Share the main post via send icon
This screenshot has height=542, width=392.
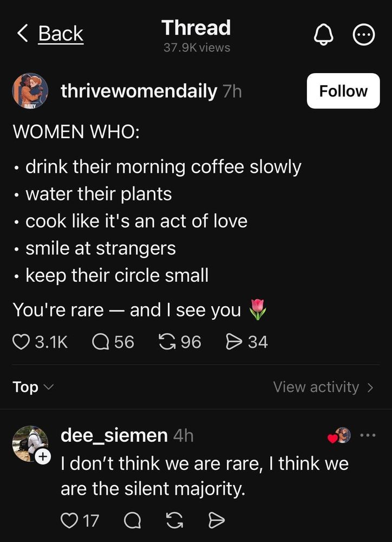point(233,342)
